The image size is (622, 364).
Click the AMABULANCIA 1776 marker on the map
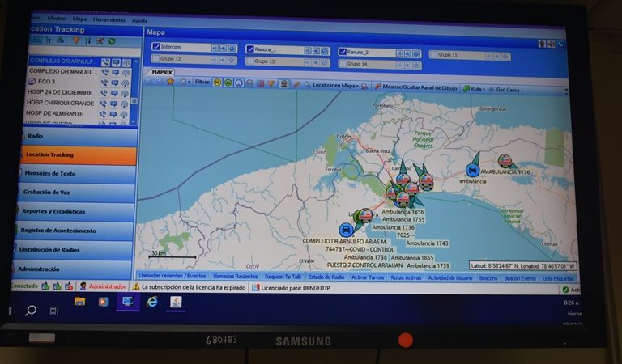point(505,161)
